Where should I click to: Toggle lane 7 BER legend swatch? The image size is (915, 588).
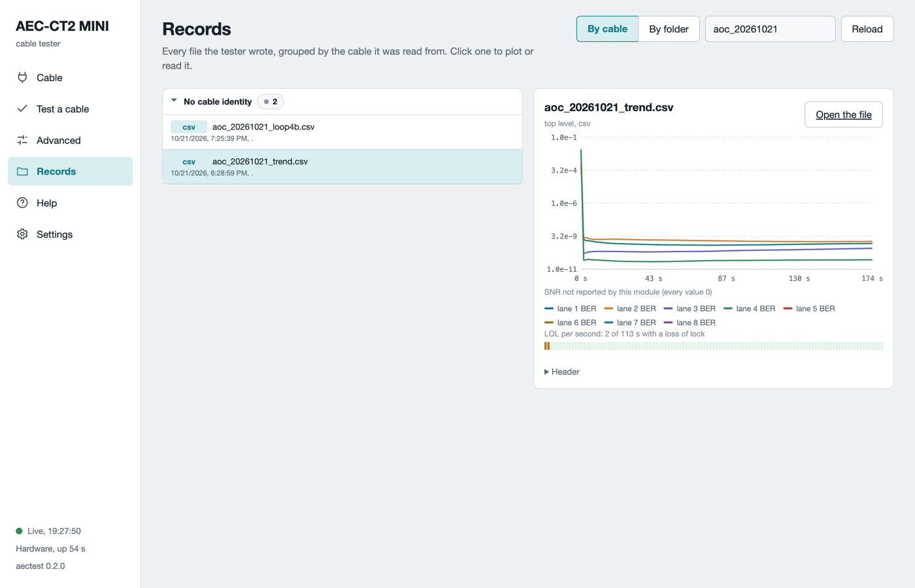coord(608,322)
